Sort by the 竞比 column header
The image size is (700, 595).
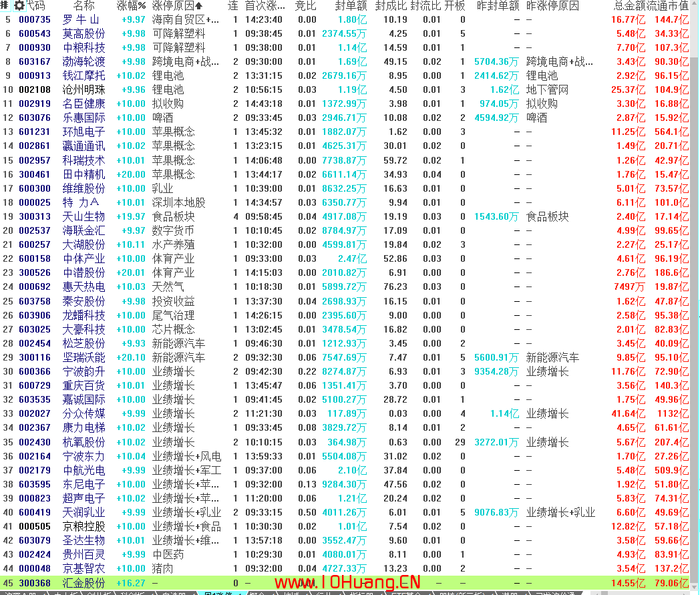click(x=306, y=6)
